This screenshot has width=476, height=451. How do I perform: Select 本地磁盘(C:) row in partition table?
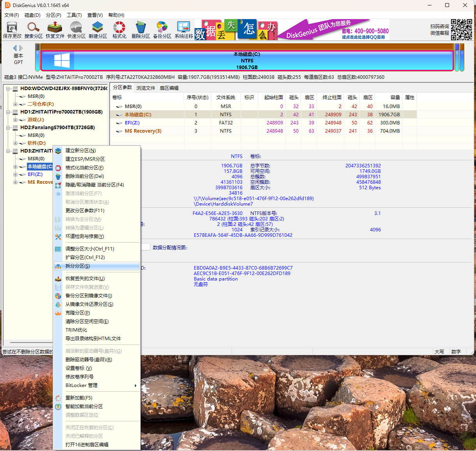click(x=263, y=115)
